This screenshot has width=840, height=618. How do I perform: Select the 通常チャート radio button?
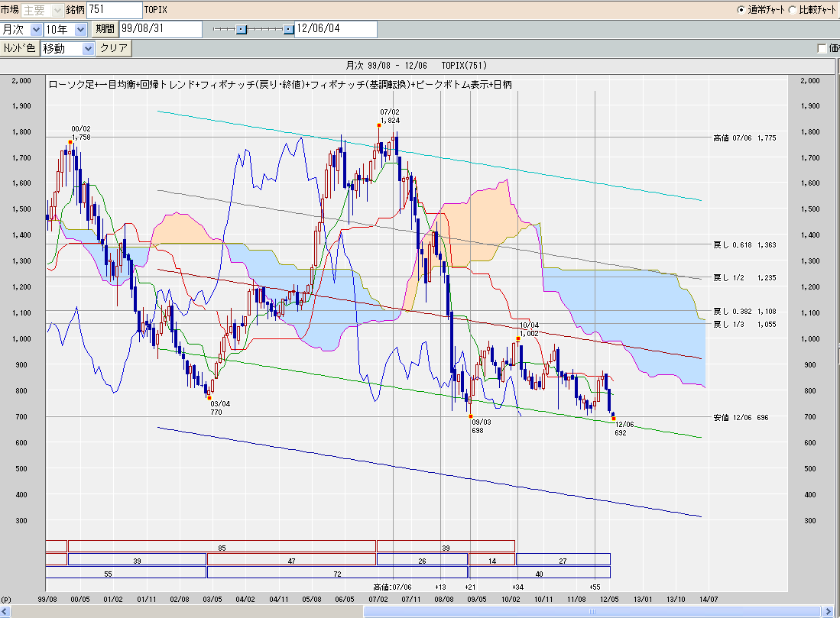click(741, 10)
